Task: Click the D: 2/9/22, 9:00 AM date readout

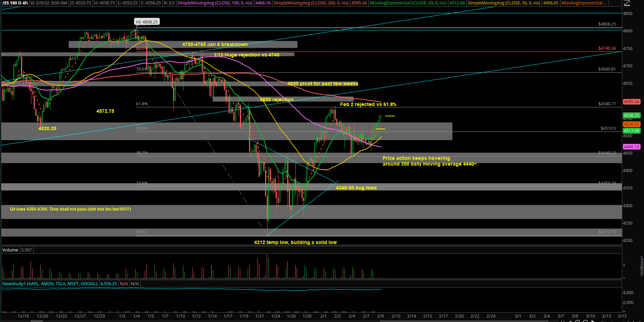Action: coord(49,3)
